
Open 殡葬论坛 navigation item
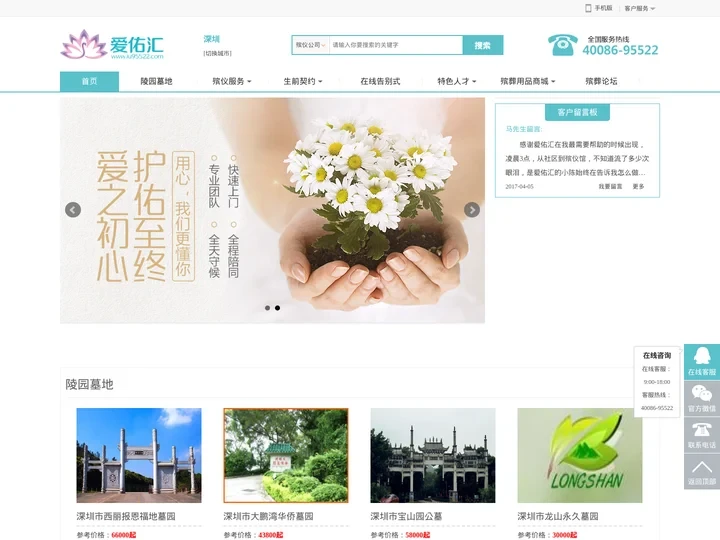tap(601, 81)
